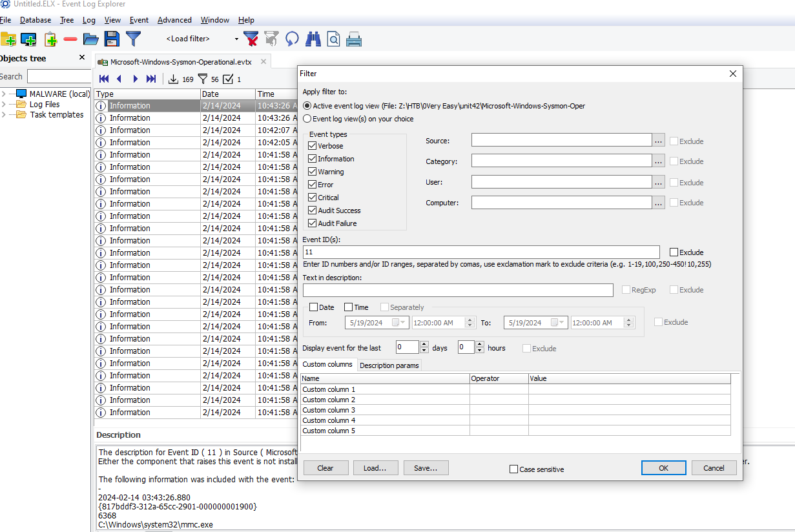Open the Load filter dropdown
The width and height of the screenshot is (795, 532).
[236, 39]
